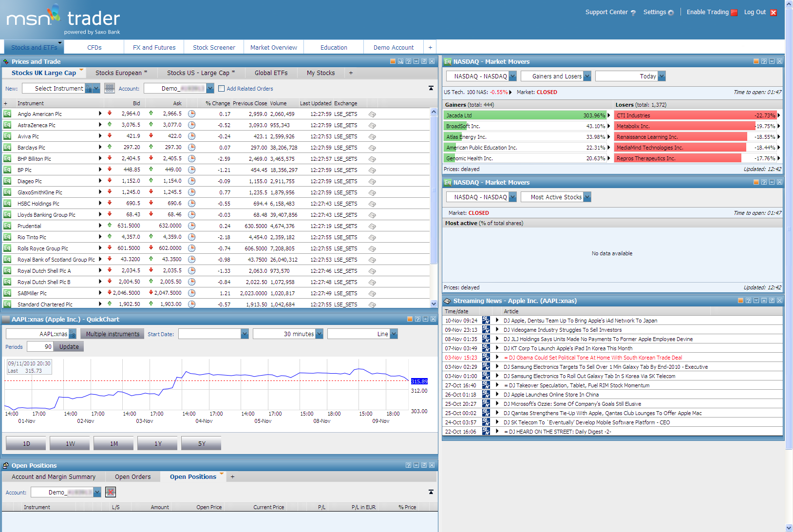Select the Global ETFs tab
This screenshot has width=793, height=532.
coord(271,73)
